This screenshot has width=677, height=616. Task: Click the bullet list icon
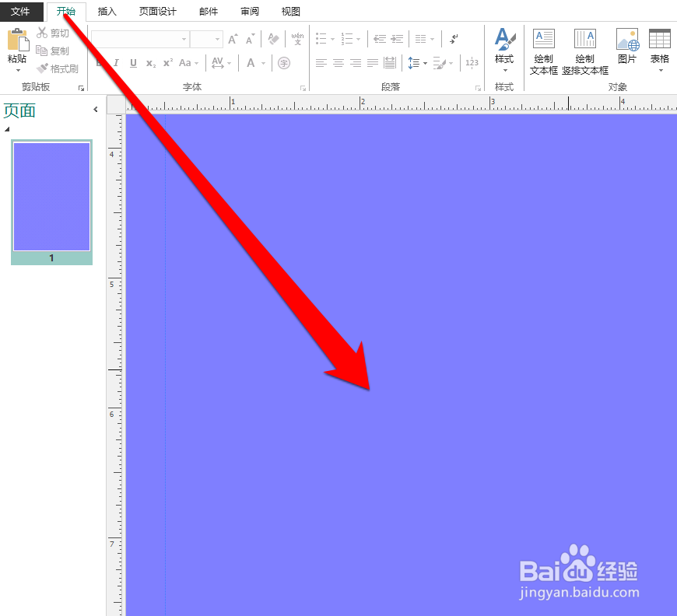321,39
